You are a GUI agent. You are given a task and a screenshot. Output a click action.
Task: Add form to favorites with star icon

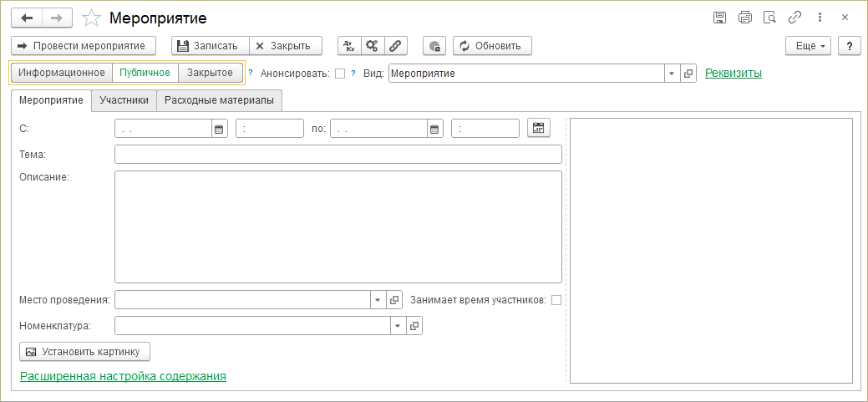[x=92, y=18]
